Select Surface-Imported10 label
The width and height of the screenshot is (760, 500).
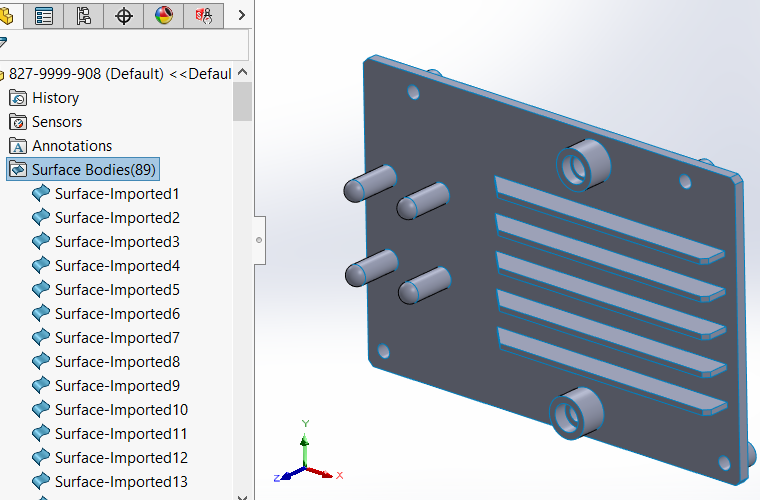(121, 409)
